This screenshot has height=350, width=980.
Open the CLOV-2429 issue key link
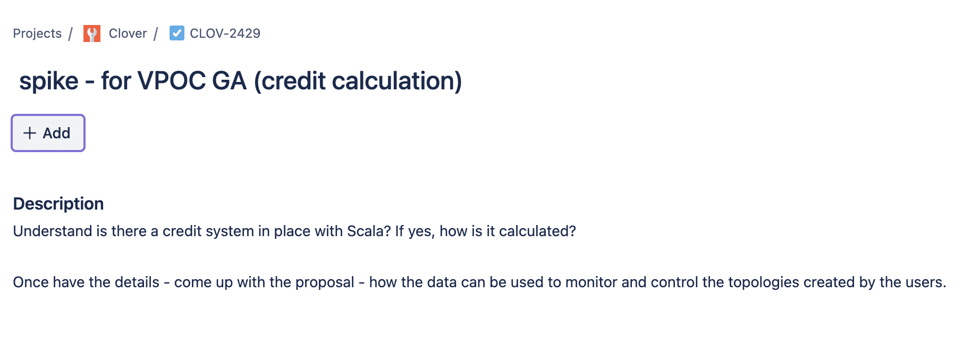pyautogui.click(x=225, y=34)
